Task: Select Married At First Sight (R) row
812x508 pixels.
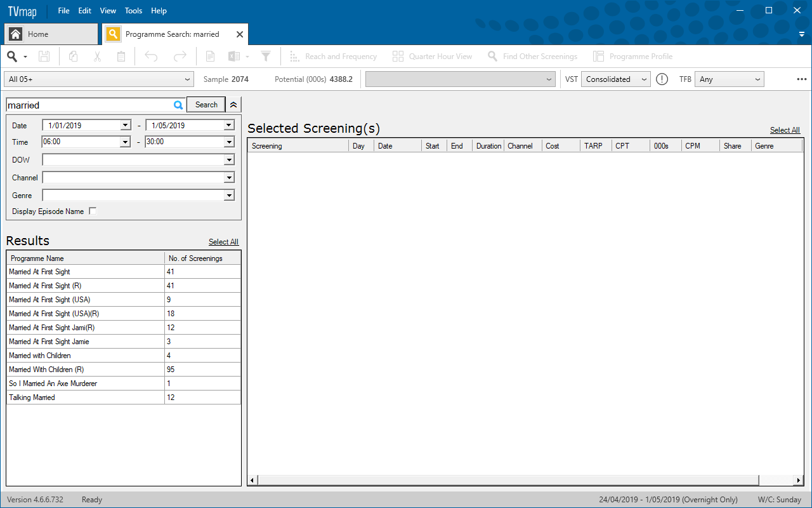Action: (x=124, y=286)
